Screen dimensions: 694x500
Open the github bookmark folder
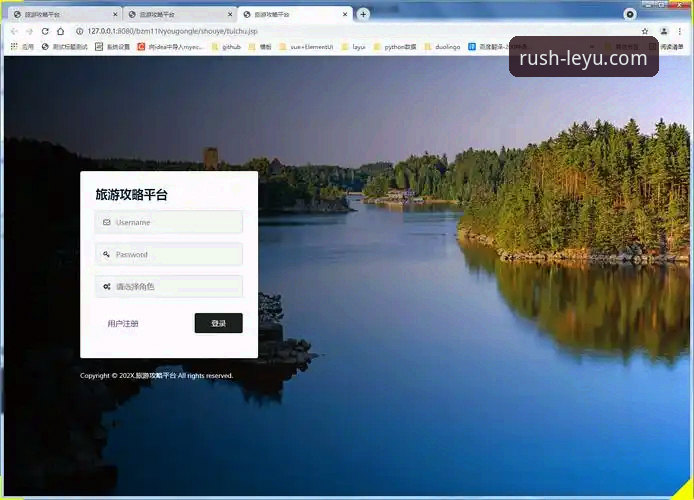pyautogui.click(x=226, y=46)
